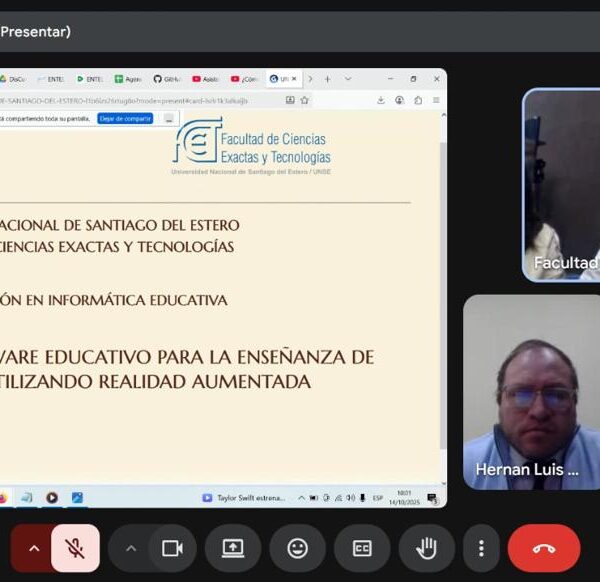The height and width of the screenshot is (582, 600).
Task: Open the browser extensions icon
Action: coord(418,100)
